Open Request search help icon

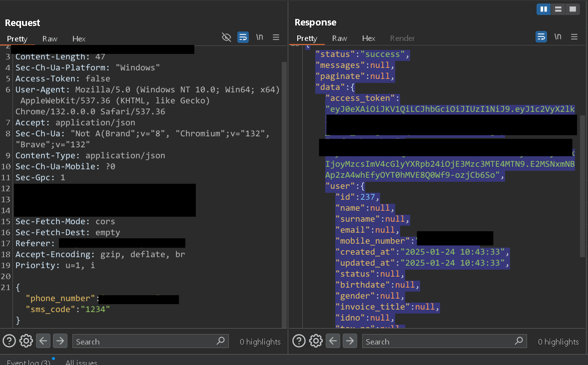pos(9,341)
